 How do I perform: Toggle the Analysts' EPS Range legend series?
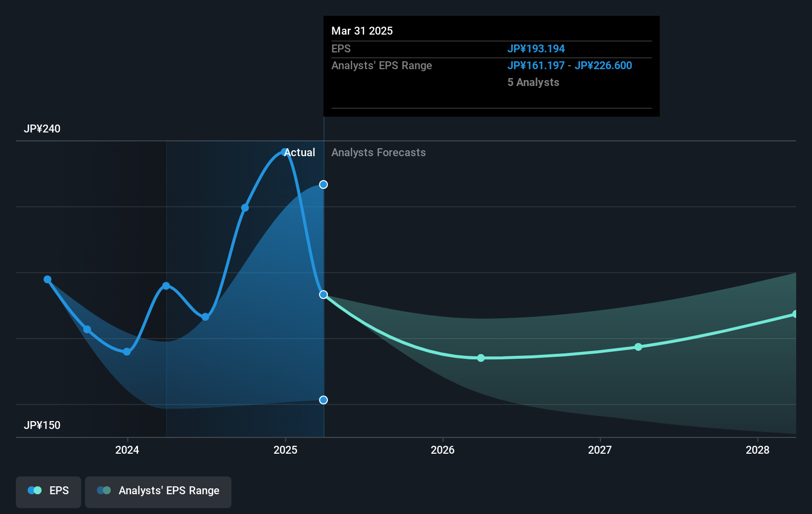tap(158, 492)
